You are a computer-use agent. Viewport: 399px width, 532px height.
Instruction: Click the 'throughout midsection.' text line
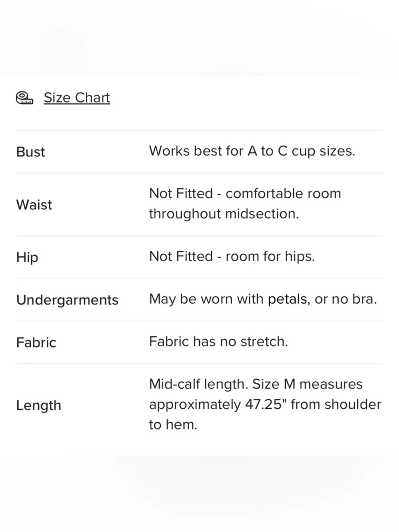click(x=224, y=214)
